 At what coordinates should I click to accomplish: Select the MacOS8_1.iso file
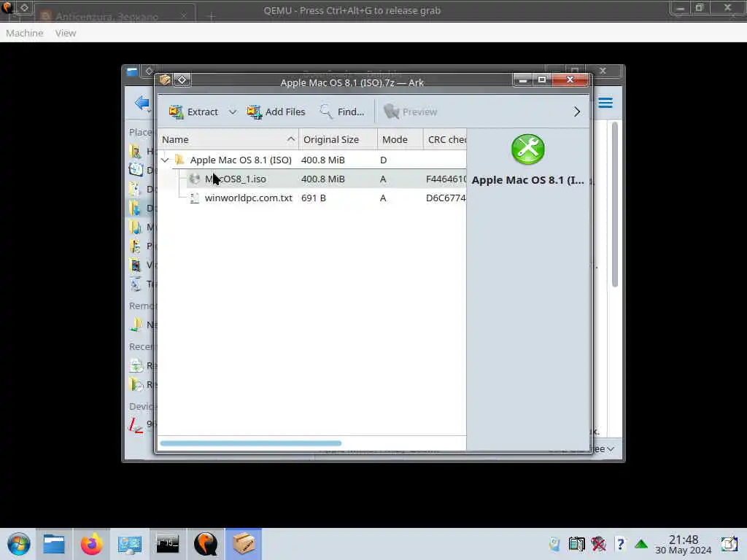point(312,179)
